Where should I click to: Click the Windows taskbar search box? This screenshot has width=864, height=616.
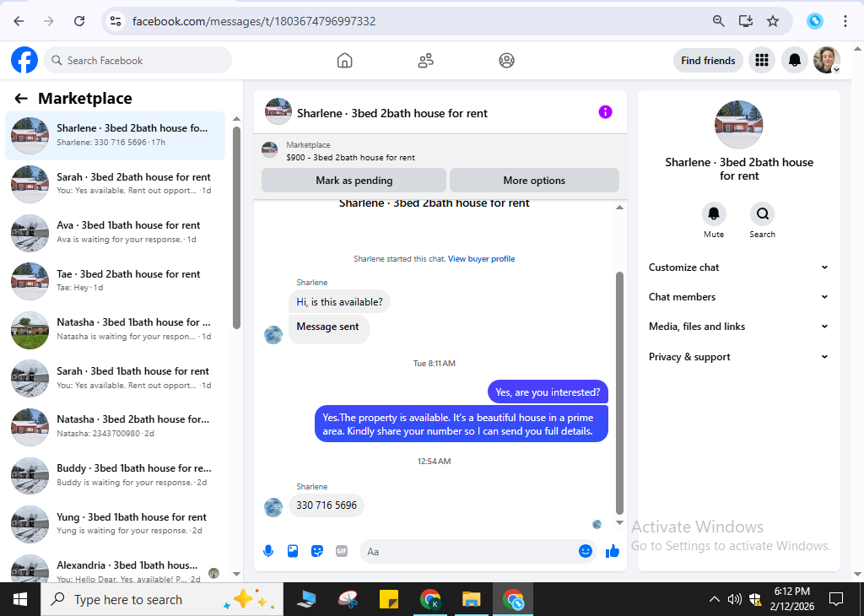click(162, 599)
